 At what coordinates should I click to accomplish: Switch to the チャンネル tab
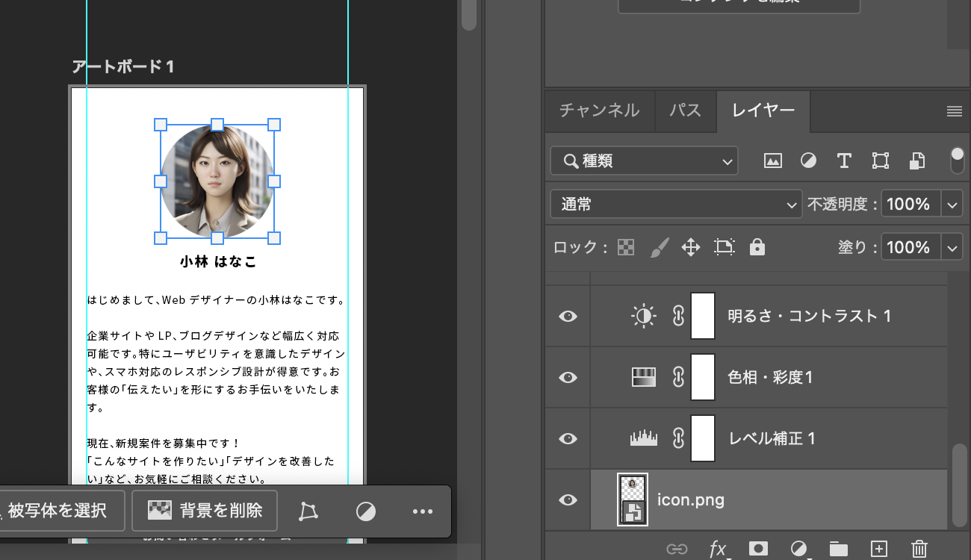click(600, 111)
